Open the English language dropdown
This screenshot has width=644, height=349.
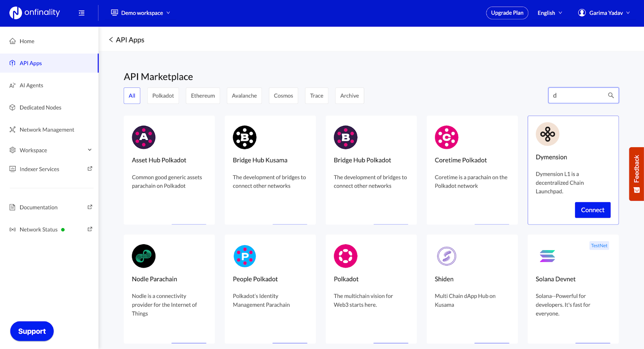pos(550,13)
